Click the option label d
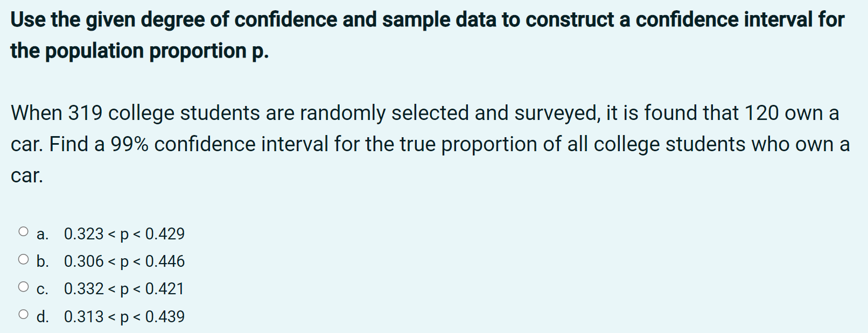 (43, 316)
